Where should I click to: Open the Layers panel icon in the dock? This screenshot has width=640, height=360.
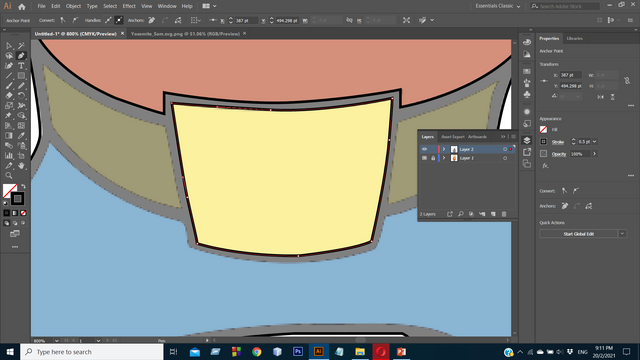[x=527, y=140]
